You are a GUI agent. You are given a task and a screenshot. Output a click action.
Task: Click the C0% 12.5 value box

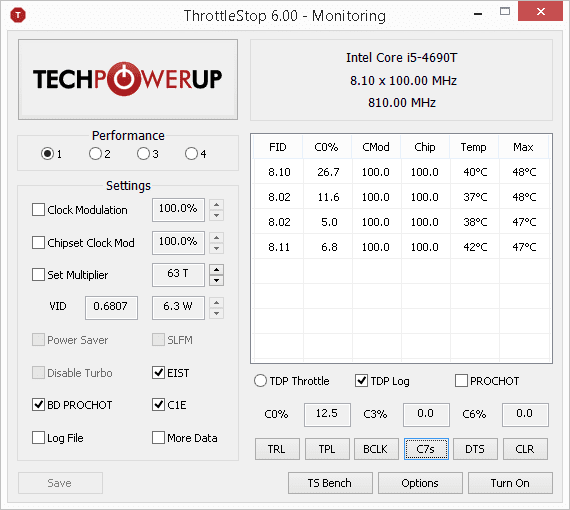click(x=327, y=414)
